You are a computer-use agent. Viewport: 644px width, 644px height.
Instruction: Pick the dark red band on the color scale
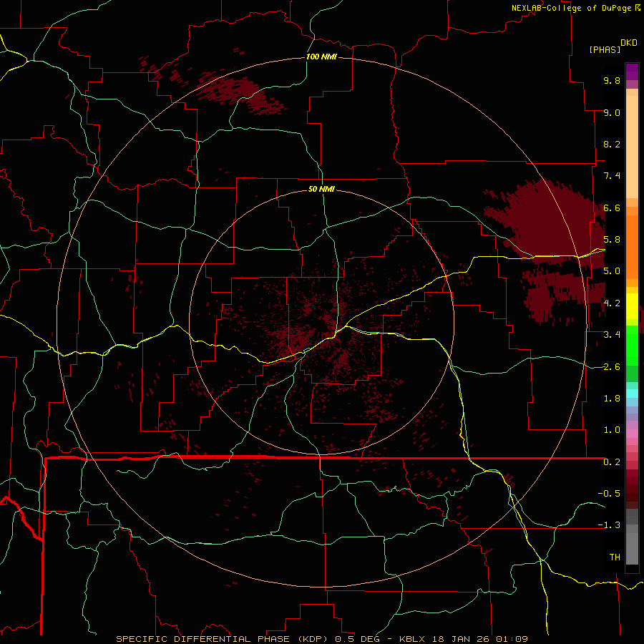point(632,489)
